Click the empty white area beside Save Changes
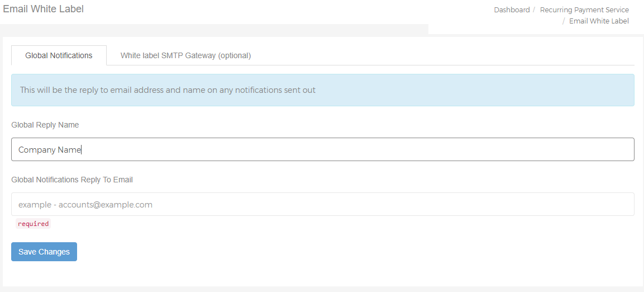 (x=328, y=252)
